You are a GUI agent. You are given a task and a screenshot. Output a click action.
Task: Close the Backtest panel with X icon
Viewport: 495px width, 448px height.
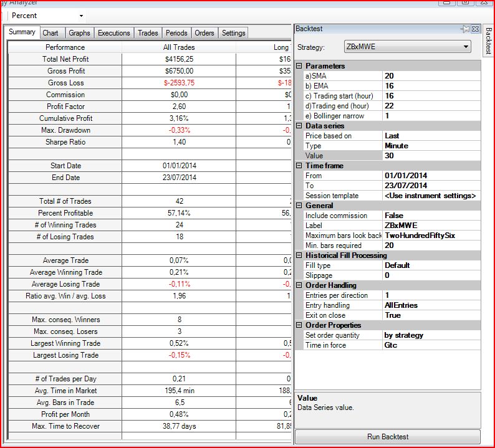click(475, 29)
